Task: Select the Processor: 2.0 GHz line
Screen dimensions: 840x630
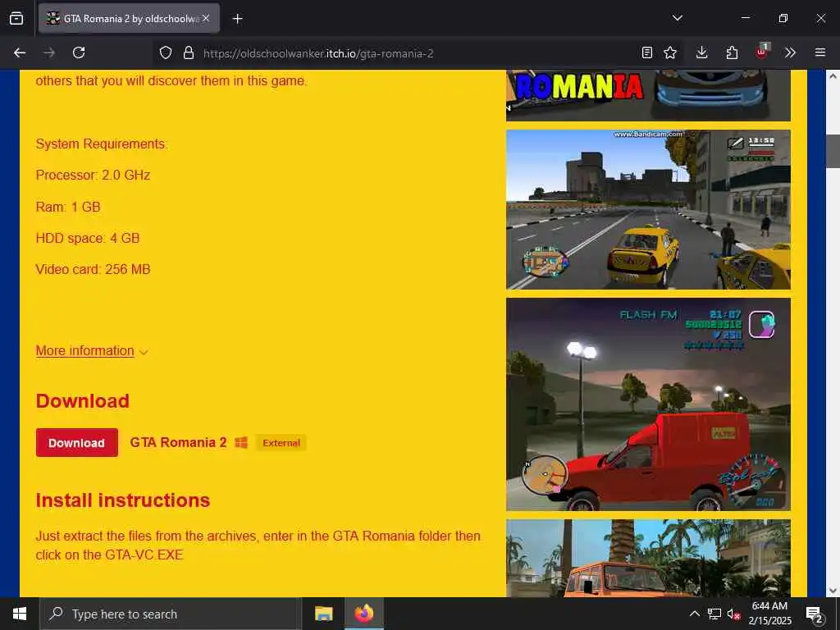Action: [x=93, y=176]
